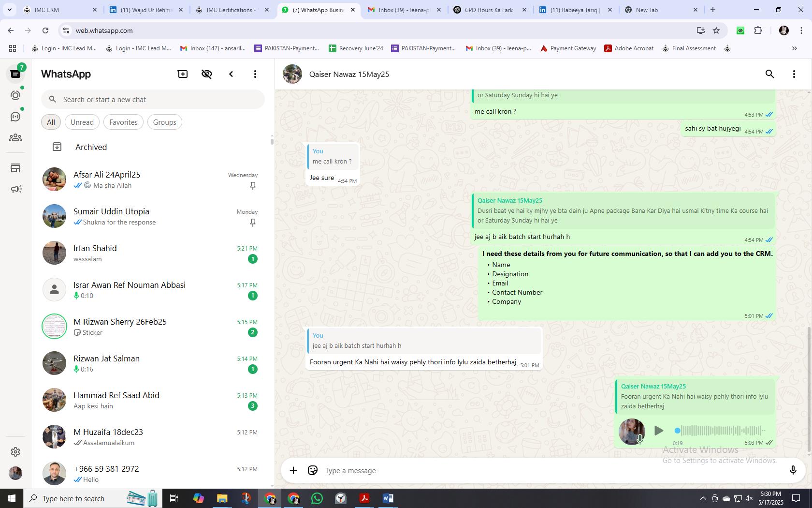Screen dimensions: 812x508
Task: Open Adobe Acrobat bookmark
Action: click(x=629, y=48)
